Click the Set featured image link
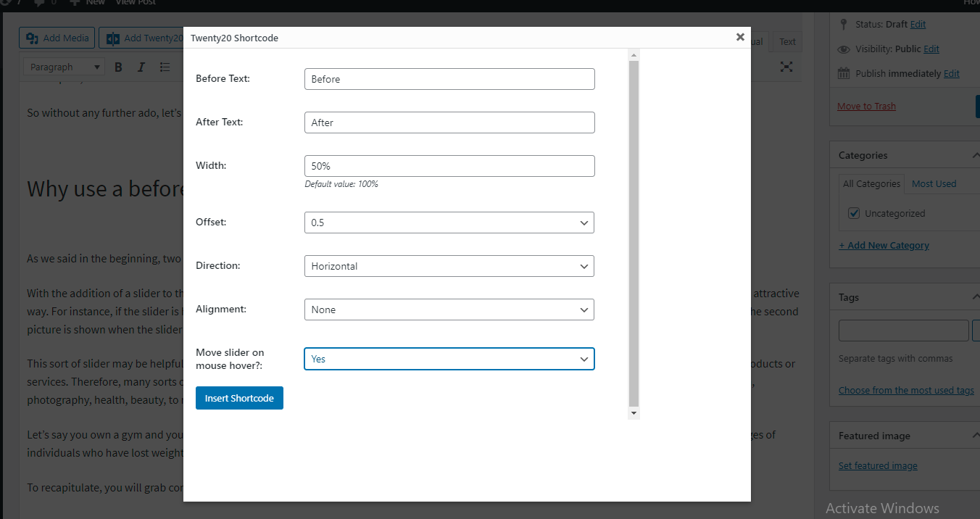Screen dimensions: 980x519 (878, 466)
